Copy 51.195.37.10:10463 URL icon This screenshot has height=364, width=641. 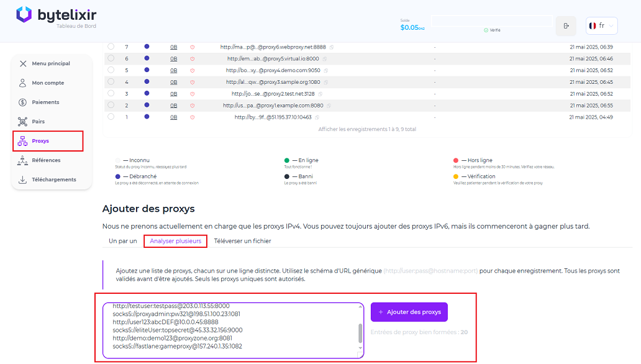[x=317, y=117]
